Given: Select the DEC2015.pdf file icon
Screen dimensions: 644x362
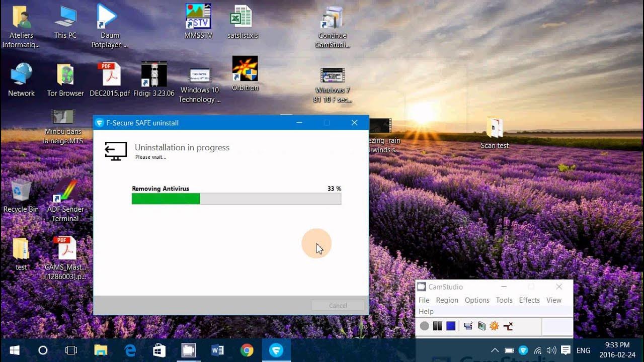Looking at the screenshot, I should [110, 80].
